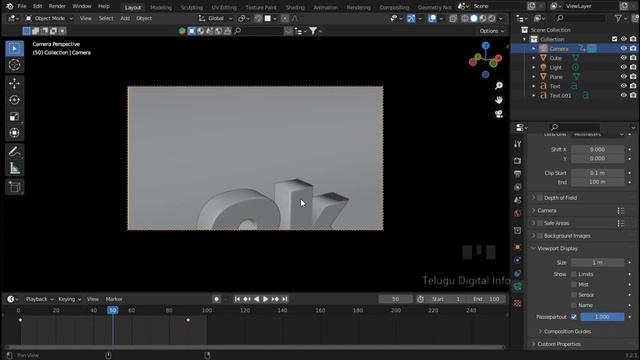
Task: Collapse the Viewport Display panel
Action: click(x=533, y=249)
